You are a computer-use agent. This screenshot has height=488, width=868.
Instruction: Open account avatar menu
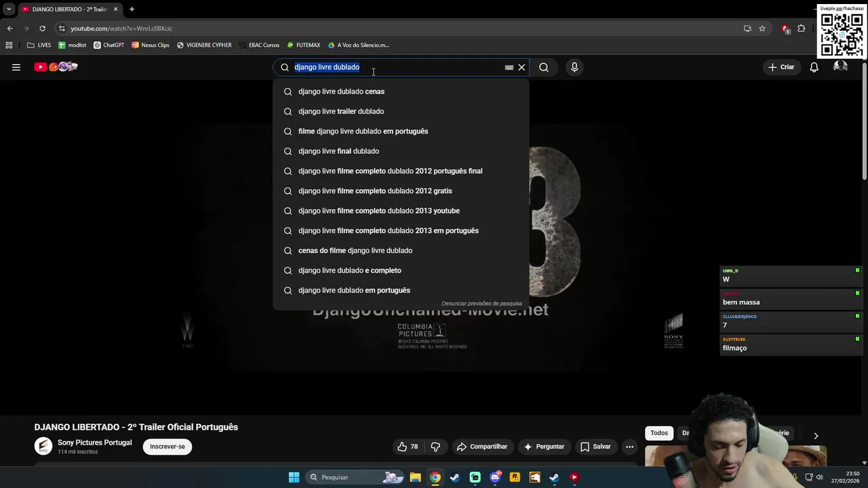[840, 66]
